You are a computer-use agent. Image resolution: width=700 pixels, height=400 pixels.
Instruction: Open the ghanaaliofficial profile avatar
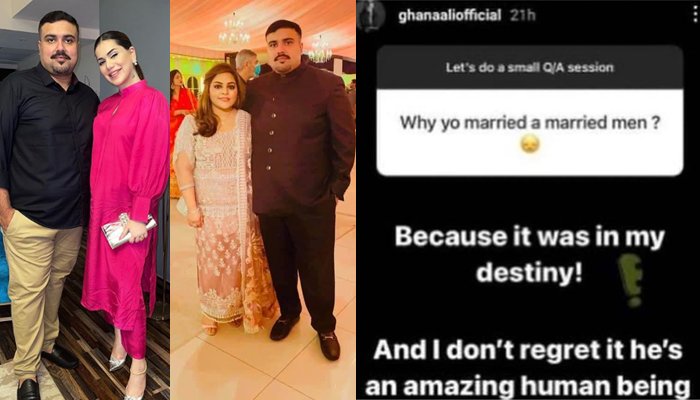[x=371, y=16]
